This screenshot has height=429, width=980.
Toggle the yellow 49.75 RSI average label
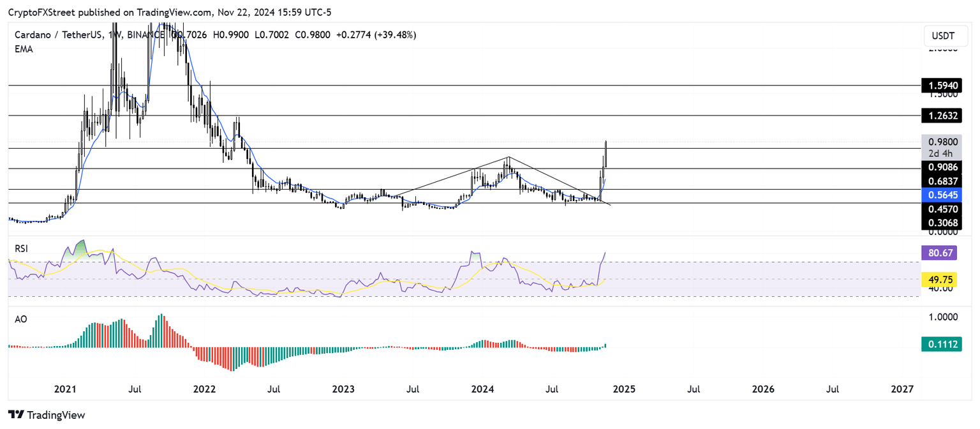[x=941, y=280]
